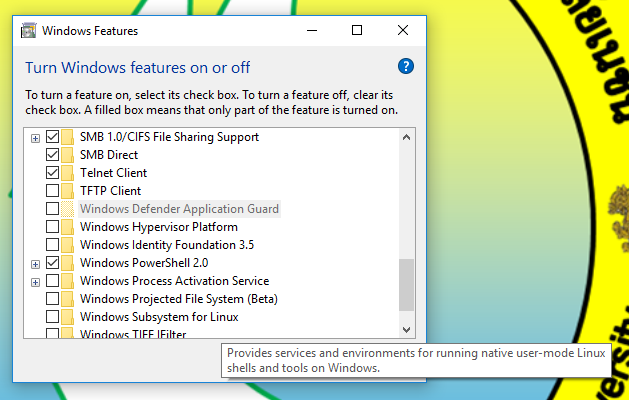The image size is (629, 400).
Task: Select the Windows Hypervisor Platform label
Action: coord(158,227)
